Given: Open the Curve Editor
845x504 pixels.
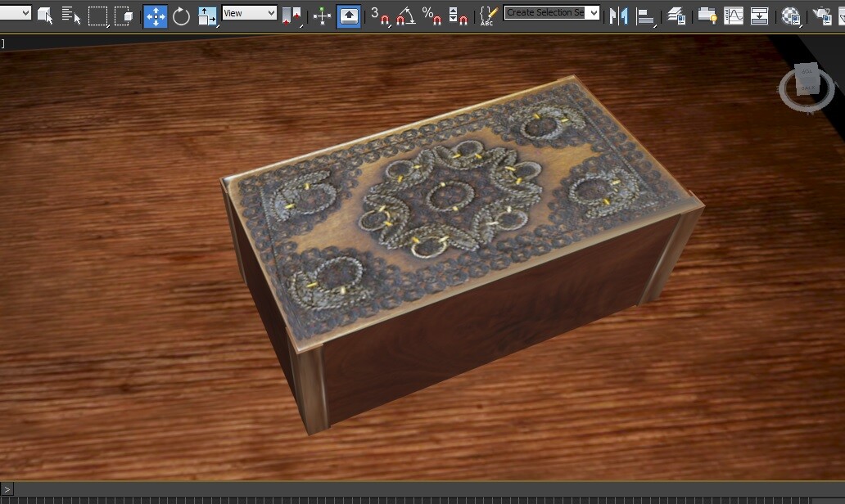Looking at the screenshot, I should coord(732,15).
